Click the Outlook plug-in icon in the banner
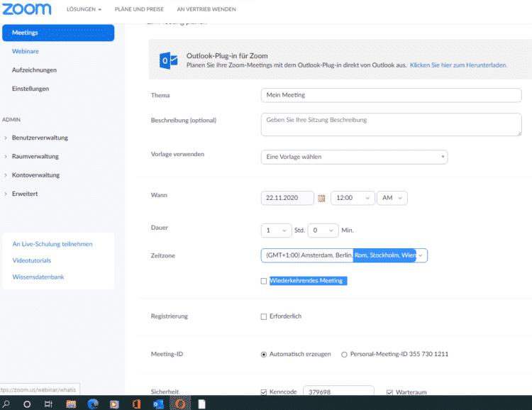This screenshot has width=532, height=410. [168, 60]
